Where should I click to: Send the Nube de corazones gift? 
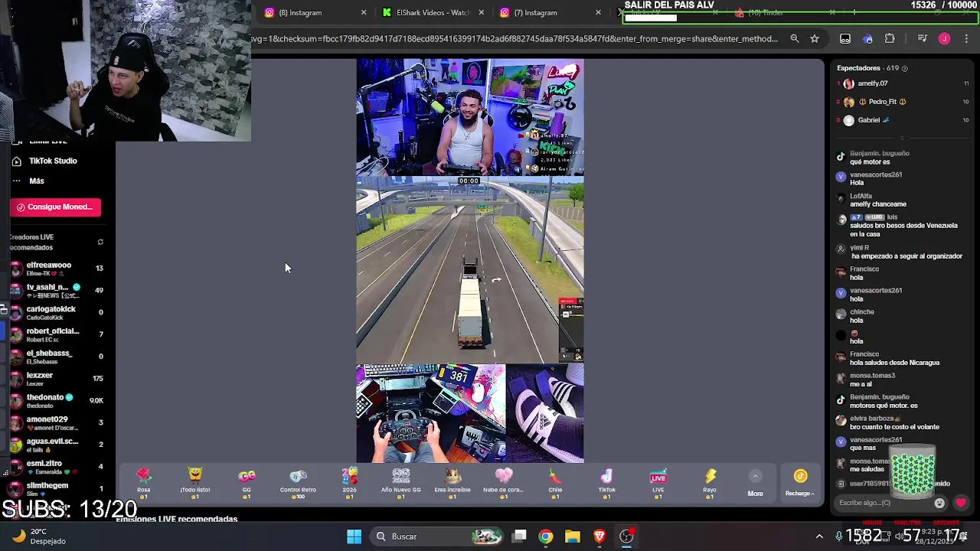(x=504, y=484)
